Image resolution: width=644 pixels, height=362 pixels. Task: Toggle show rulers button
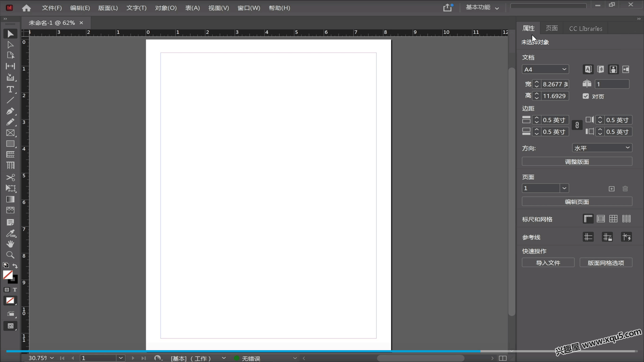point(588,219)
